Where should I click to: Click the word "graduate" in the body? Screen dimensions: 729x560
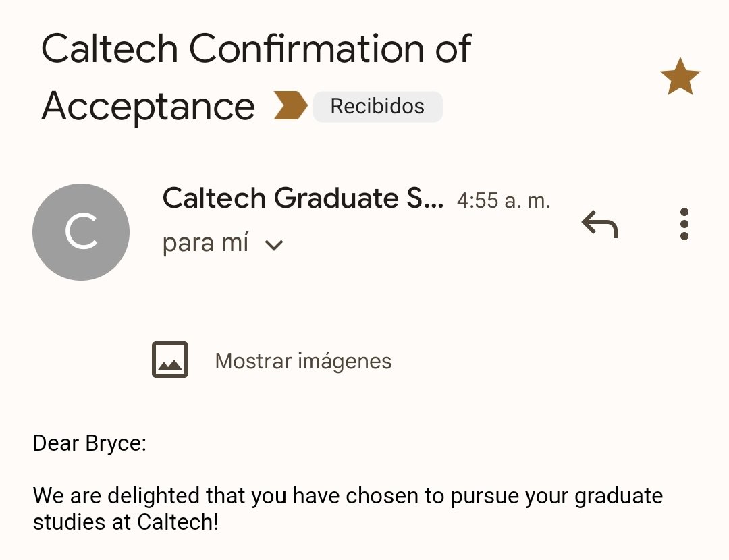[619, 497]
